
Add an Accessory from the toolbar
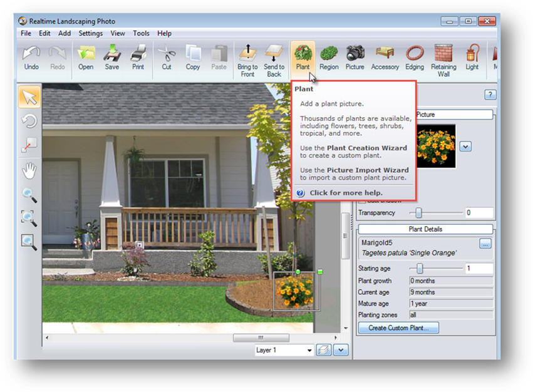click(x=385, y=58)
